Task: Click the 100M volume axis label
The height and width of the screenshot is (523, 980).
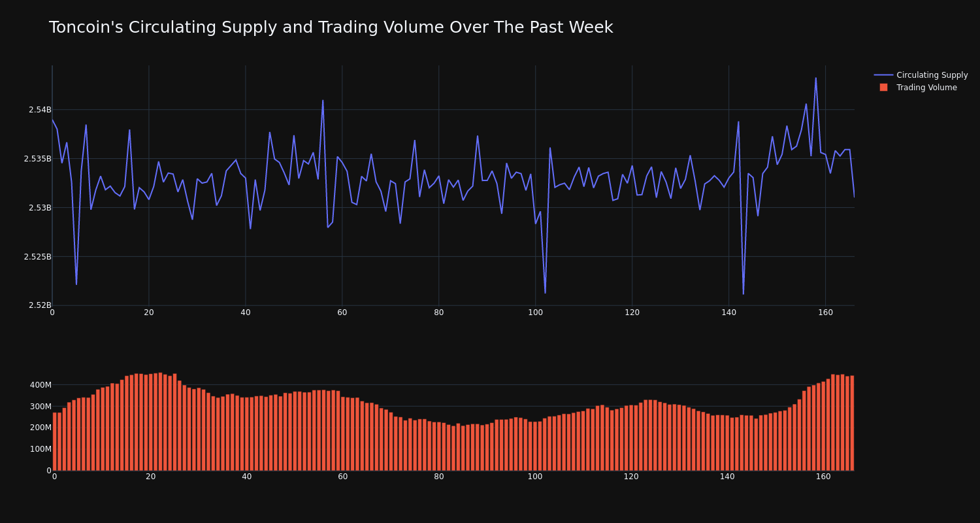Action: (x=41, y=449)
